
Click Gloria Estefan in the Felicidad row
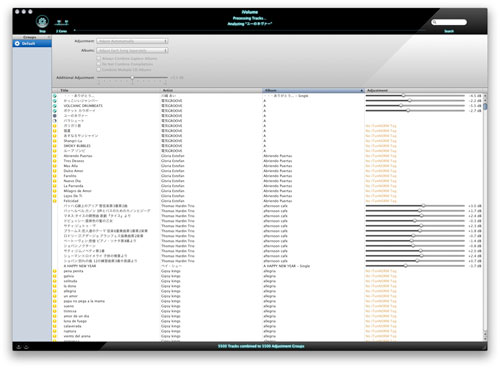[x=173, y=201]
